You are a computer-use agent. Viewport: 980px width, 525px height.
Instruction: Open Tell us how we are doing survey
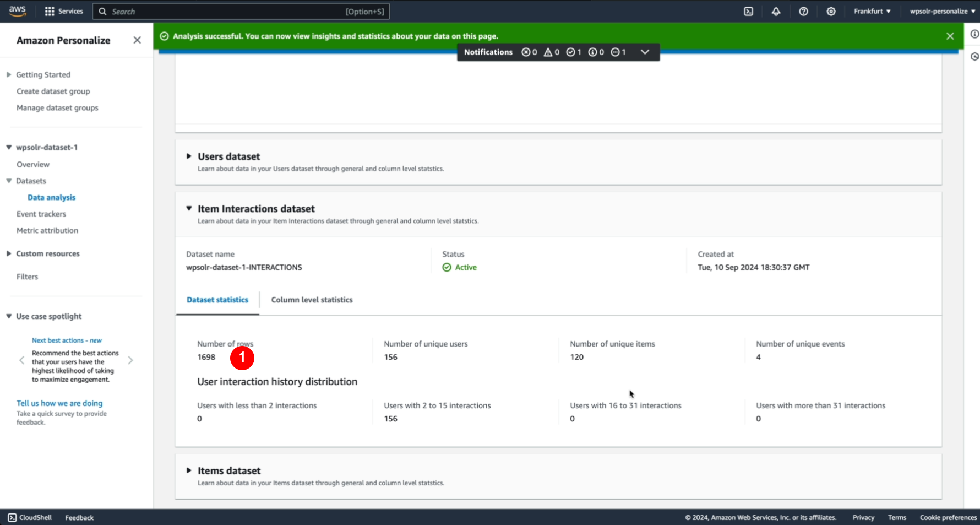point(59,403)
